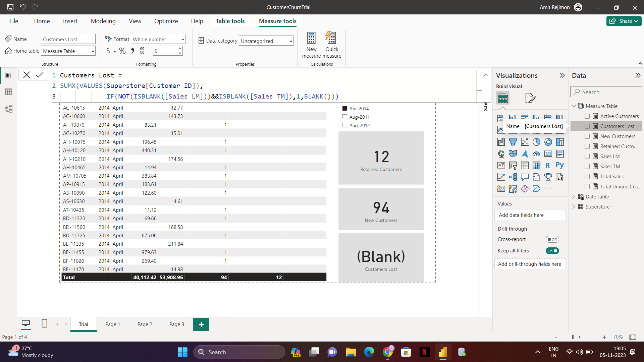Select the Python visual icon
This screenshot has width=644, height=362.
point(560,165)
